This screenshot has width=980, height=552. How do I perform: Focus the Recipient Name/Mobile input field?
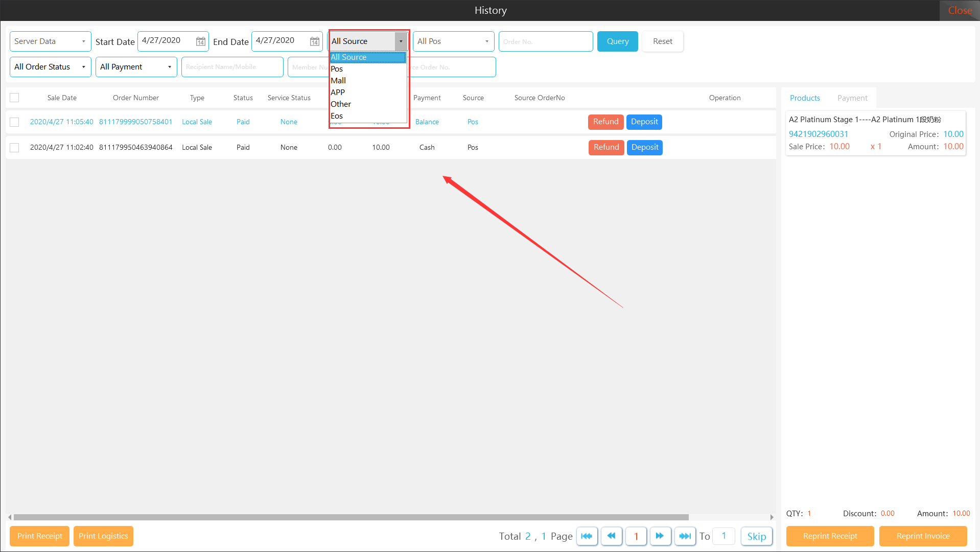[232, 67]
